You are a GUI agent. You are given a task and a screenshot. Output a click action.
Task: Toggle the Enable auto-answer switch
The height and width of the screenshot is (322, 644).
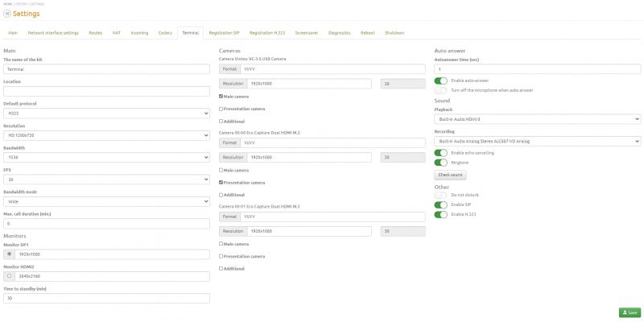(x=440, y=81)
